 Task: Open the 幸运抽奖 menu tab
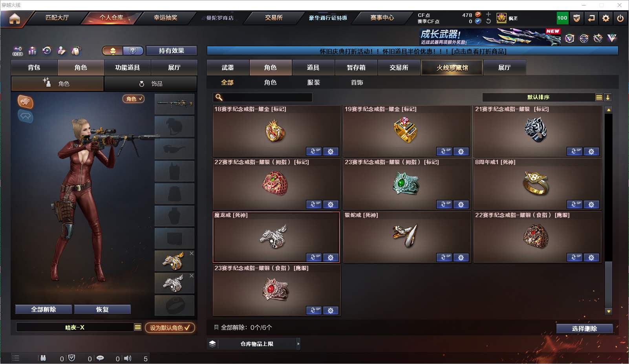point(165,18)
